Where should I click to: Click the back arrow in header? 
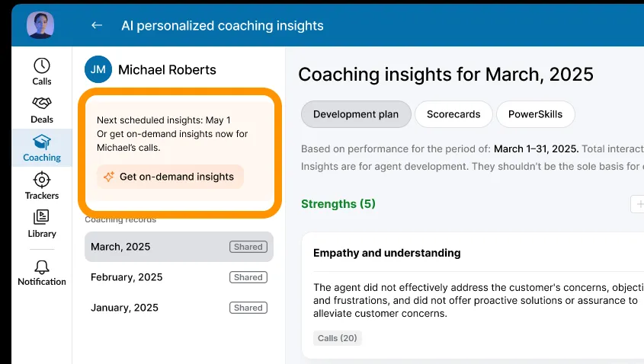coord(97,25)
